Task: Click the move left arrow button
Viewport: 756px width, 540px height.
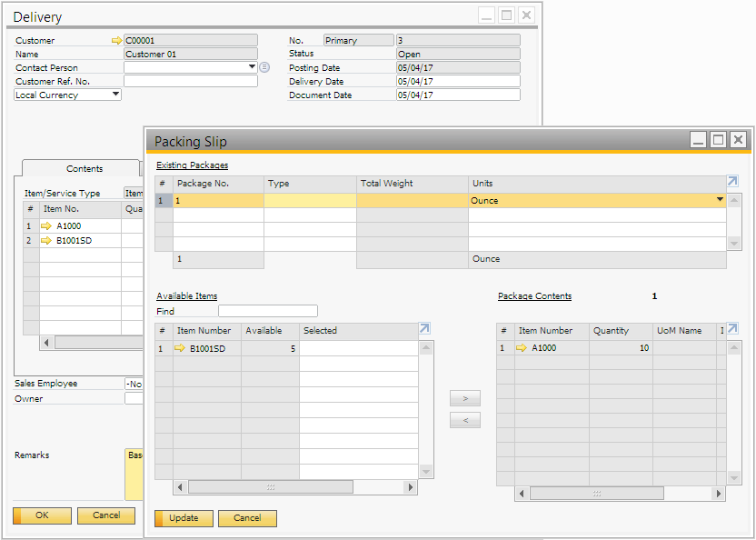Action: 465,420
